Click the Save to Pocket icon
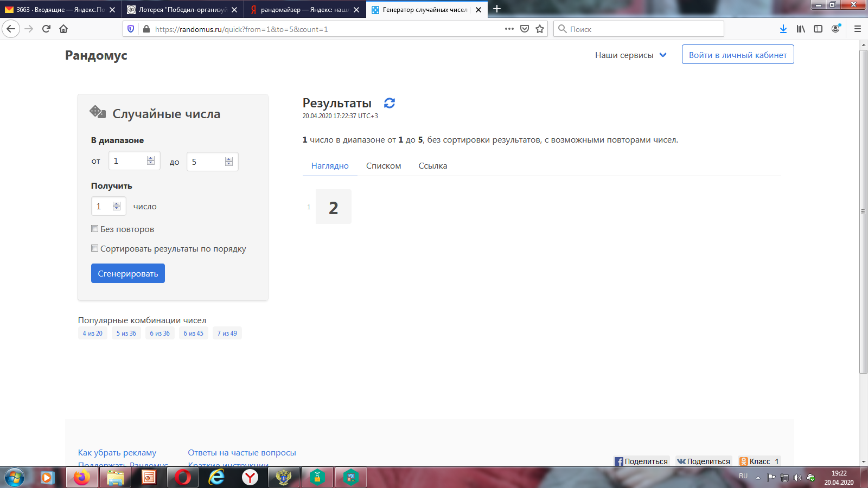The width and height of the screenshot is (868, 488). tap(525, 29)
